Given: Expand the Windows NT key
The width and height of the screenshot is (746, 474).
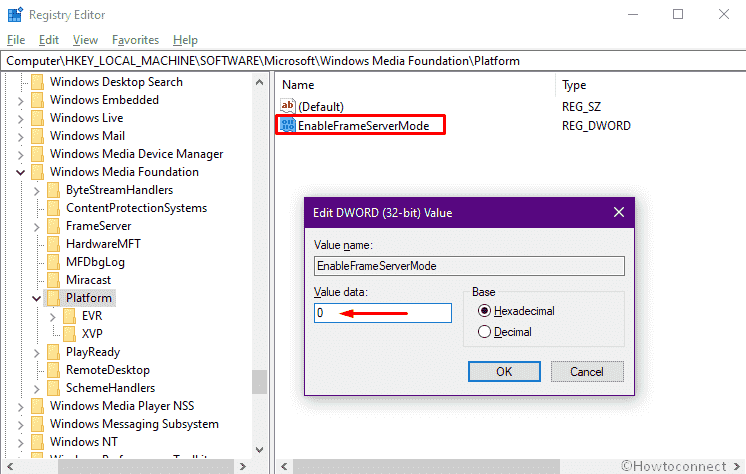Looking at the screenshot, I should click(x=20, y=443).
